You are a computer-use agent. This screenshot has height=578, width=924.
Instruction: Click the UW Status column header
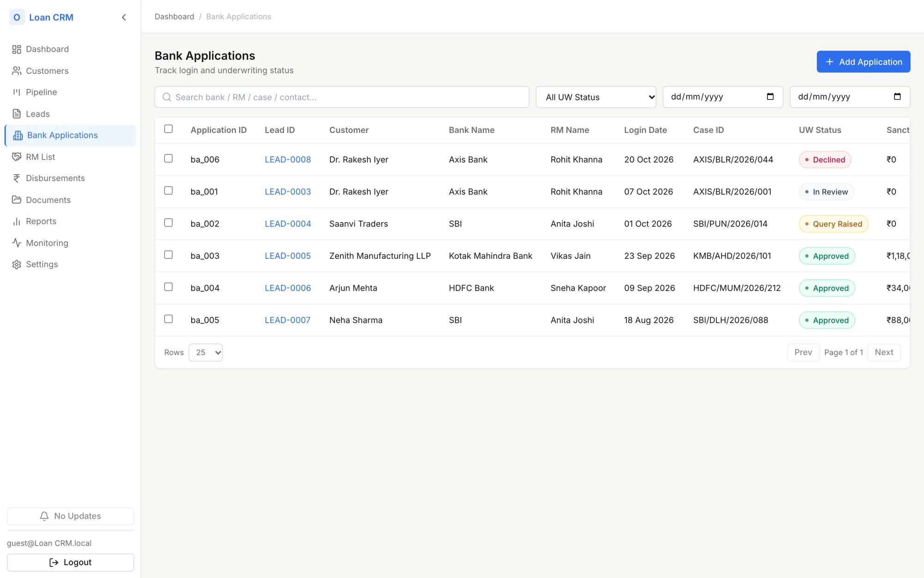(820, 130)
